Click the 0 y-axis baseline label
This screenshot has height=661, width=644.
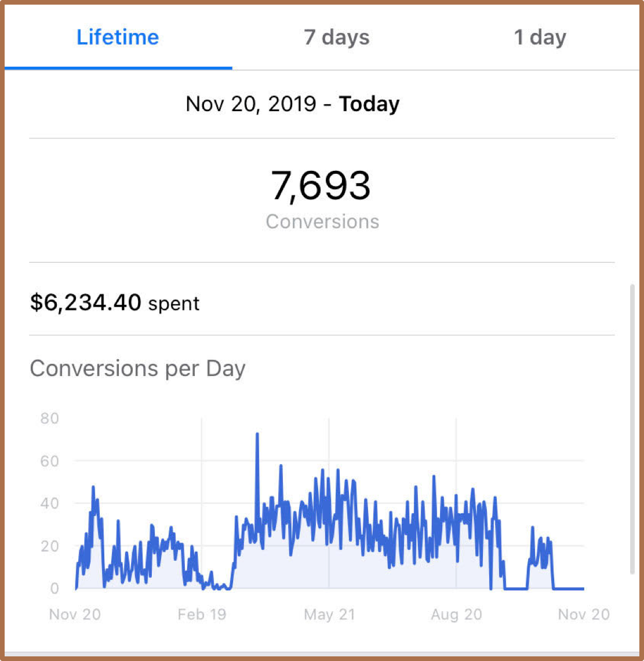54,588
